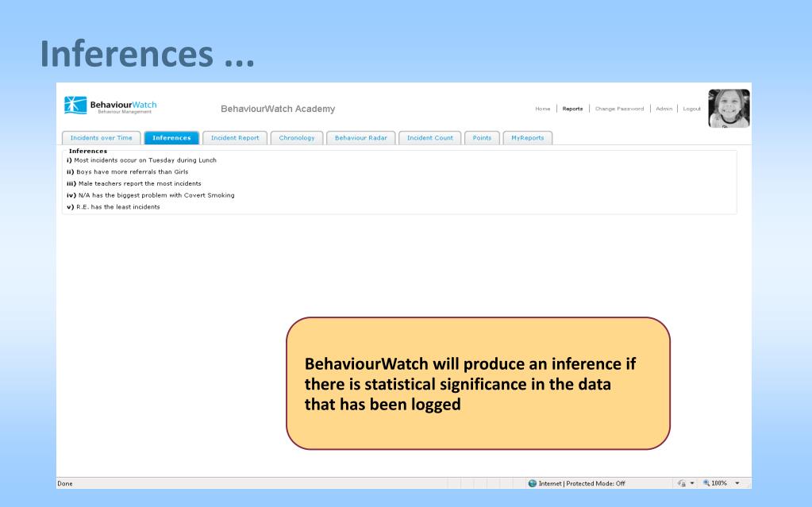Click the BehaviourWatch logo
This screenshot has height=507, width=812.
click(110, 105)
